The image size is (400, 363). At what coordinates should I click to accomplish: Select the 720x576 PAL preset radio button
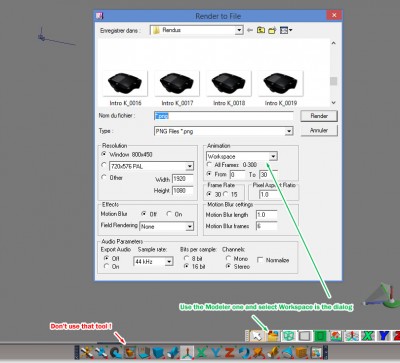point(104,165)
